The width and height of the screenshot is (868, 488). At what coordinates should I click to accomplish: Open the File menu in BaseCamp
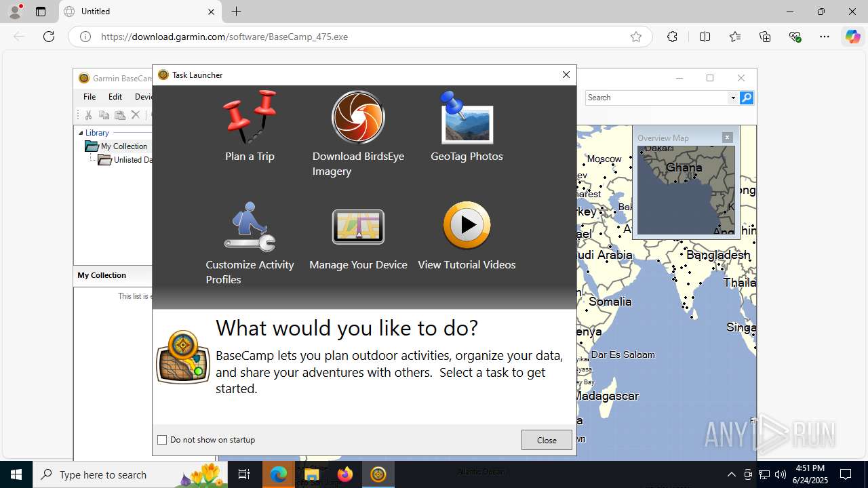point(90,97)
